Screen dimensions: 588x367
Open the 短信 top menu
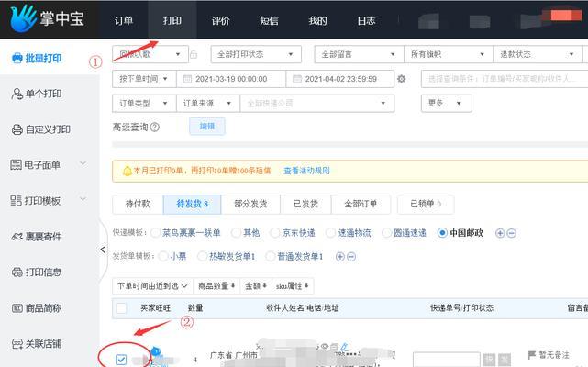pos(270,20)
